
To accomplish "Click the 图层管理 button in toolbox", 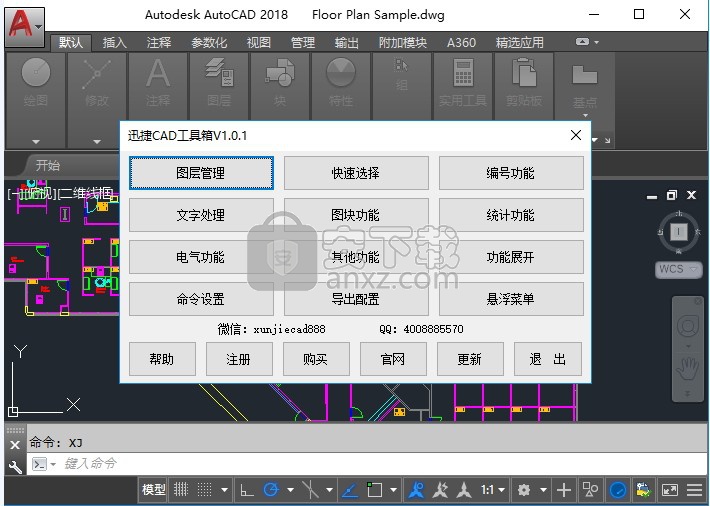I will click(201, 173).
